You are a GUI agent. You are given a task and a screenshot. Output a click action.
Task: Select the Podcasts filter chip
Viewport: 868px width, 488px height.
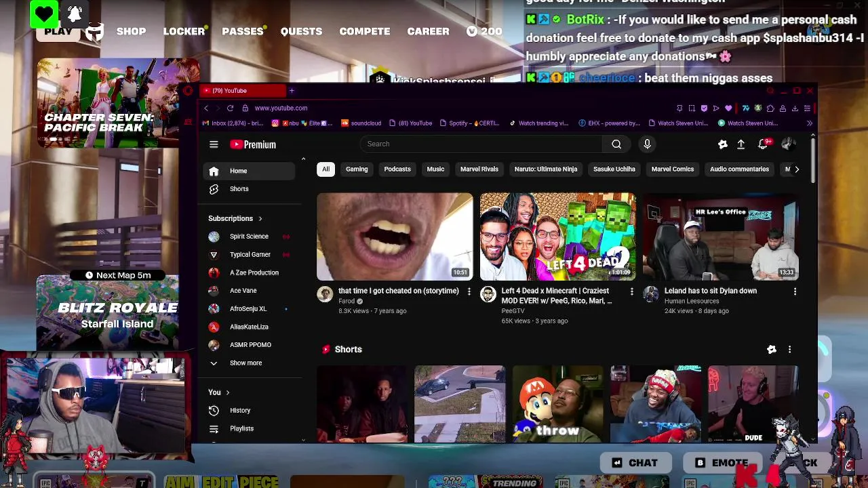tap(397, 169)
